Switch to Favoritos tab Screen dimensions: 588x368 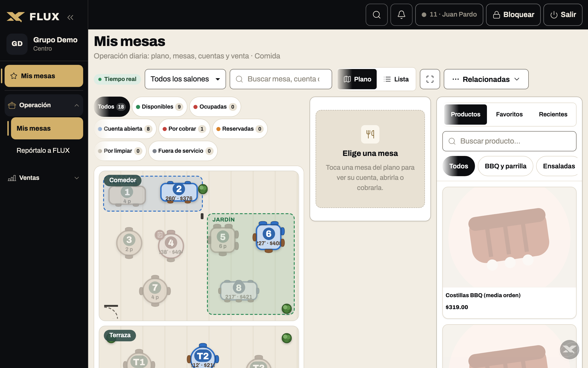click(x=509, y=114)
